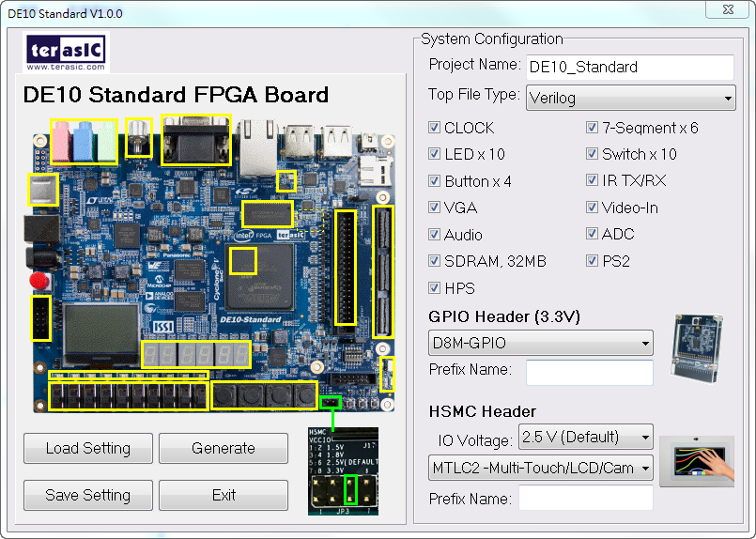Disable the Video-In checkbox
This screenshot has height=539, width=756.
592,208
